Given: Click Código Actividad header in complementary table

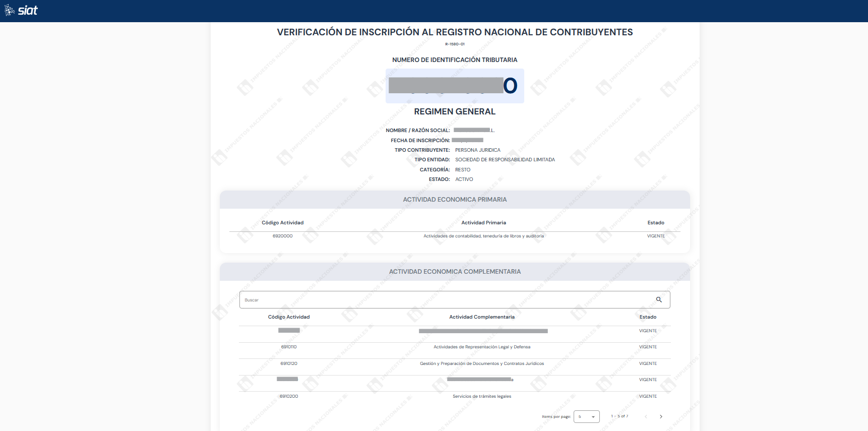Looking at the screenshot, I should click(x=288, y=317).
